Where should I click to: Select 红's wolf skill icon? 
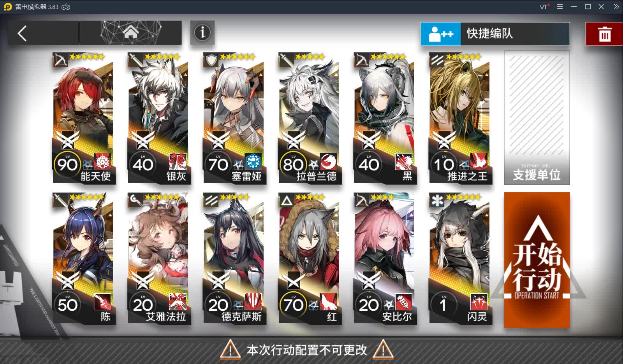pos(328,302)
